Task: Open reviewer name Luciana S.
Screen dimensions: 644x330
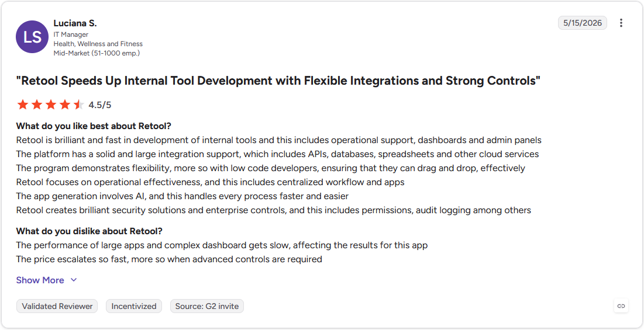Action: click(75, 23)
